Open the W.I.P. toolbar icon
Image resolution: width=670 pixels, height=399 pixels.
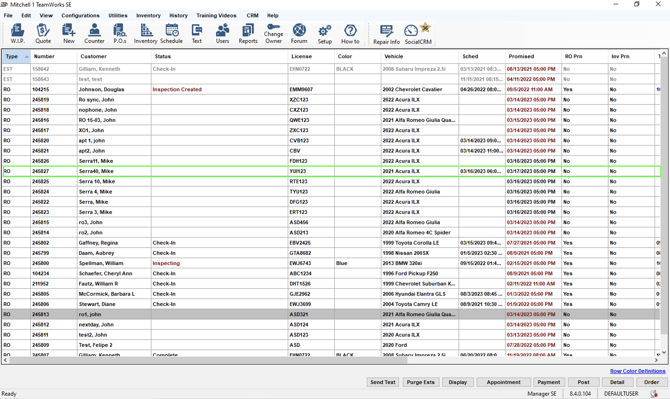click(18, 34)
